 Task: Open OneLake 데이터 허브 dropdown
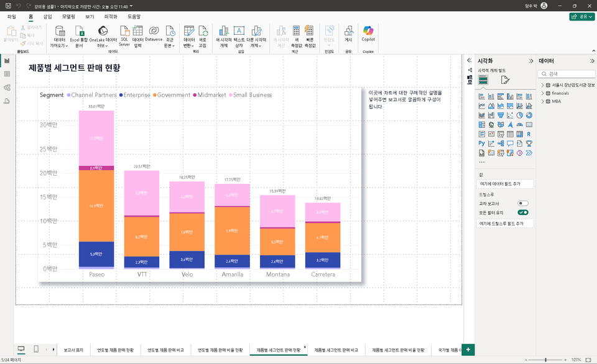tap(103, 37)
